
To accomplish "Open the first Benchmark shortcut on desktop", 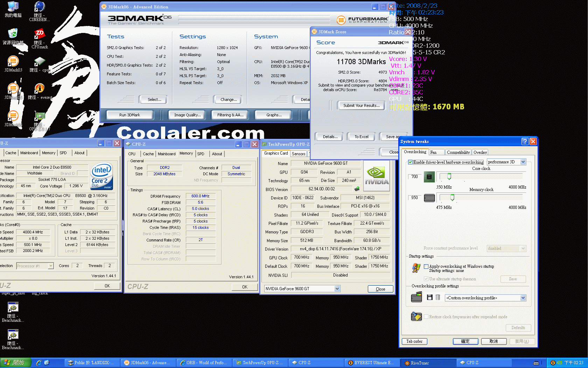I will pyautogui.click(x=13, y=312).
